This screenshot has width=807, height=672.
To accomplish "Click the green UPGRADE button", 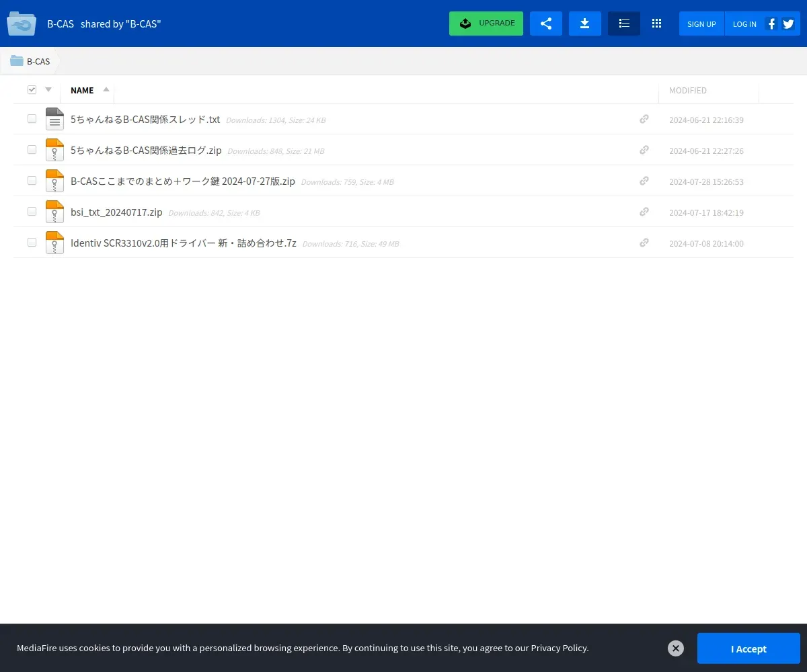I will click(x=486, y=24).
